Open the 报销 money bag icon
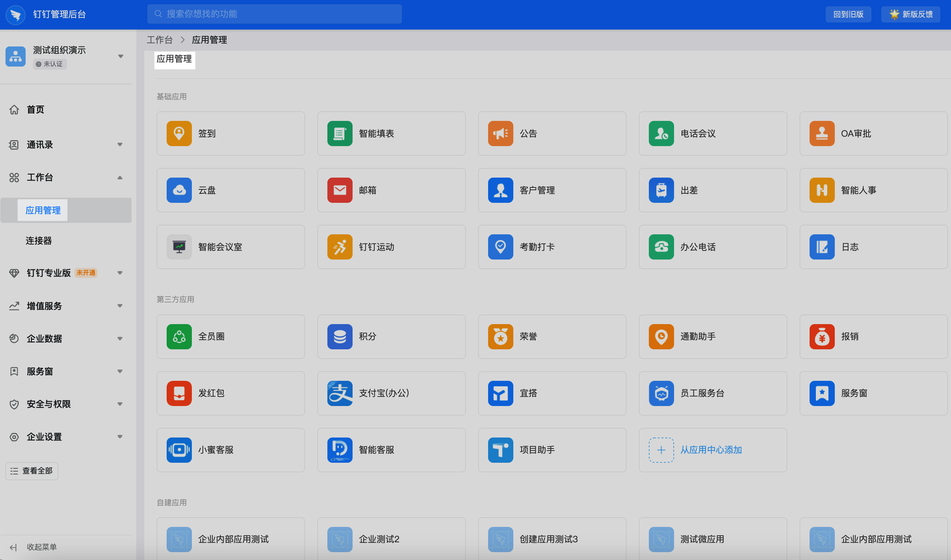 [x=822, y=337]
